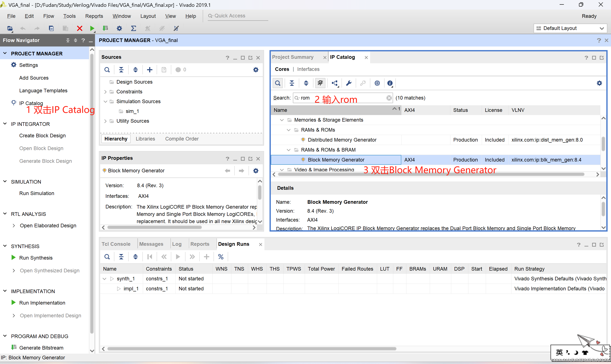
Task: Switch to Tcl Console tab
Action: pos(116,244)
